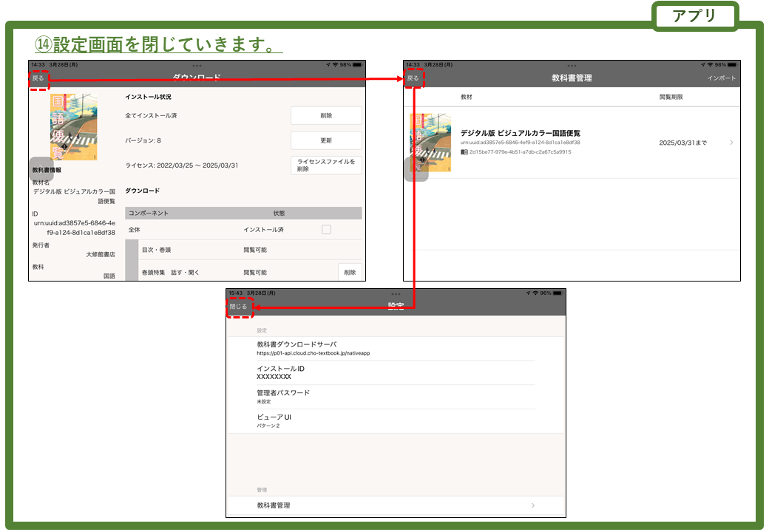The height and width of the screenshot is (532, 769).
Task: Click the 削除 button beside 全てインストール済
Action: tap(326, 115)
